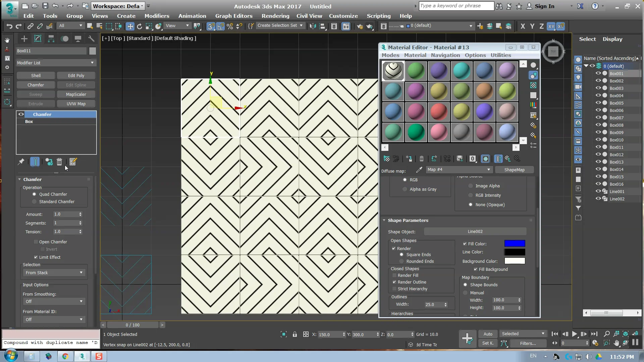Select the Select and Move tool
This screenshot has height=362, width=644.
point(130,26)
